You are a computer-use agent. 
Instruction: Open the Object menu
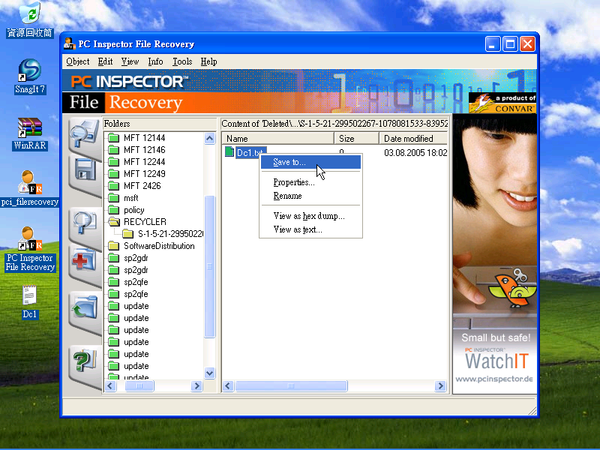[x=78, y=62]
